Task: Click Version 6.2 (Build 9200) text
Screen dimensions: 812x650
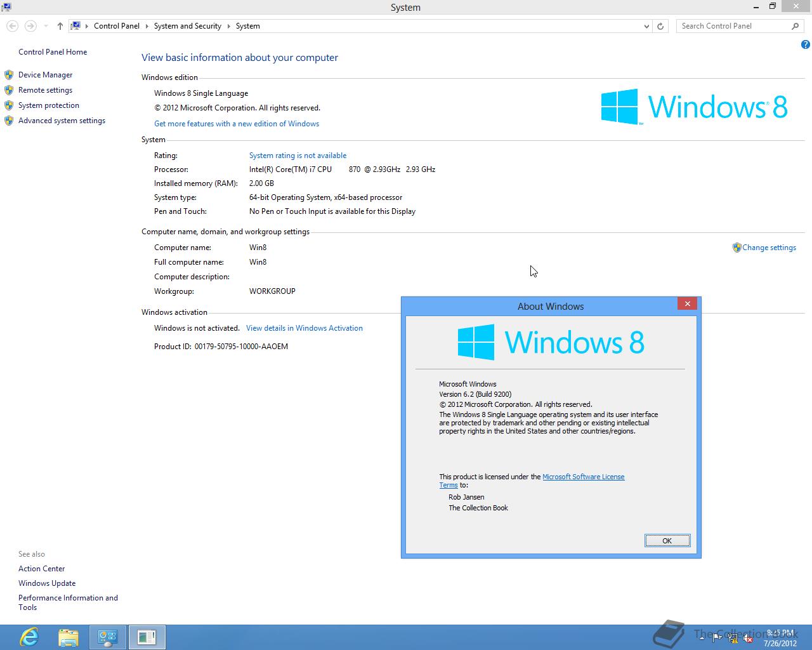Action: [x=475, y=394]
